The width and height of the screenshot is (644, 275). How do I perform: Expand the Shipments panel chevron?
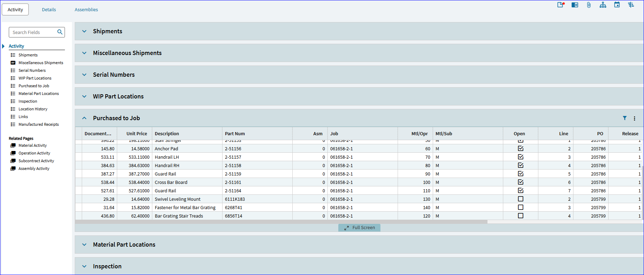point(84,31)
